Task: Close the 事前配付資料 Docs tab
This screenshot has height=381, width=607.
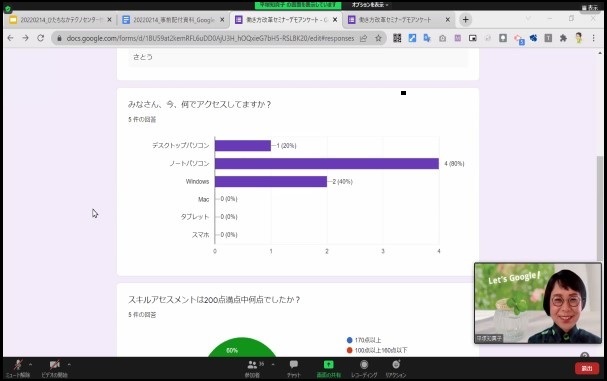Action: 222,20
